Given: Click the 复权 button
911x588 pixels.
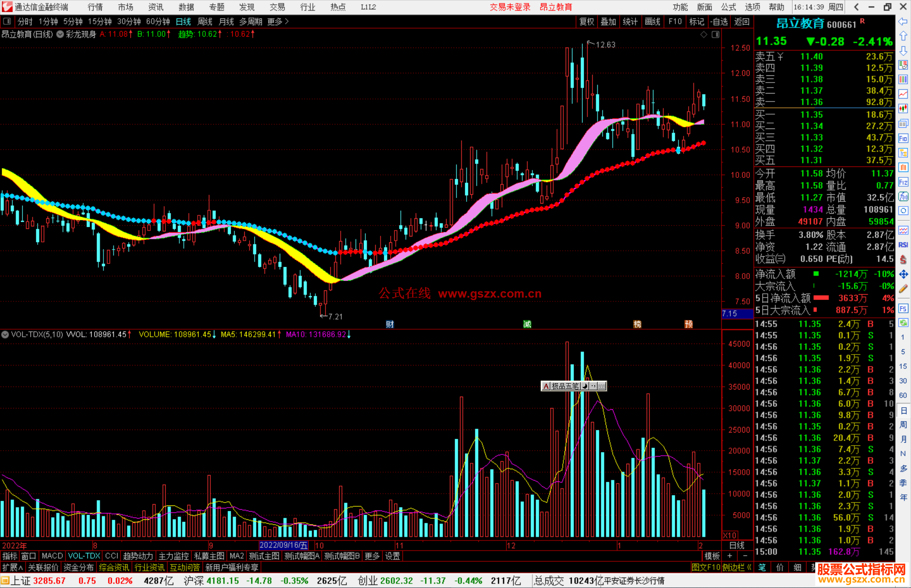Looking at the screenshot, I should coord(587,21).
